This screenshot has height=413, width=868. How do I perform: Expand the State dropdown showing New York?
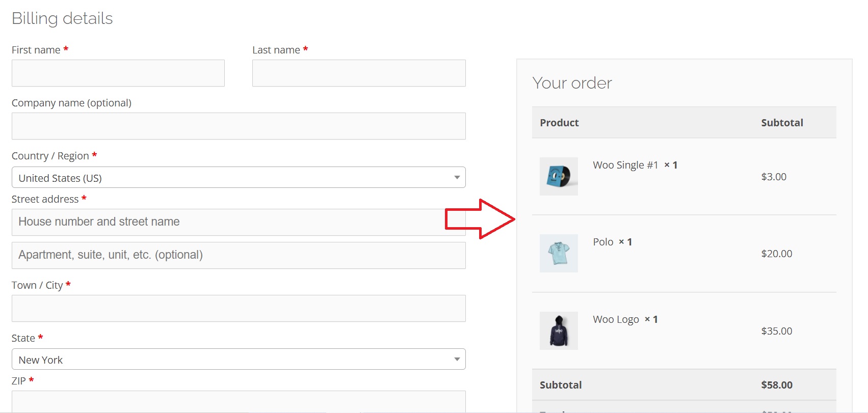pos(239,359)
